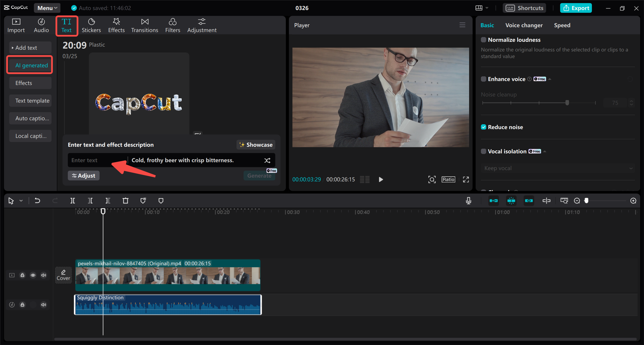
Task: Click the delete clip trash icon
Action: coord(125,201)
